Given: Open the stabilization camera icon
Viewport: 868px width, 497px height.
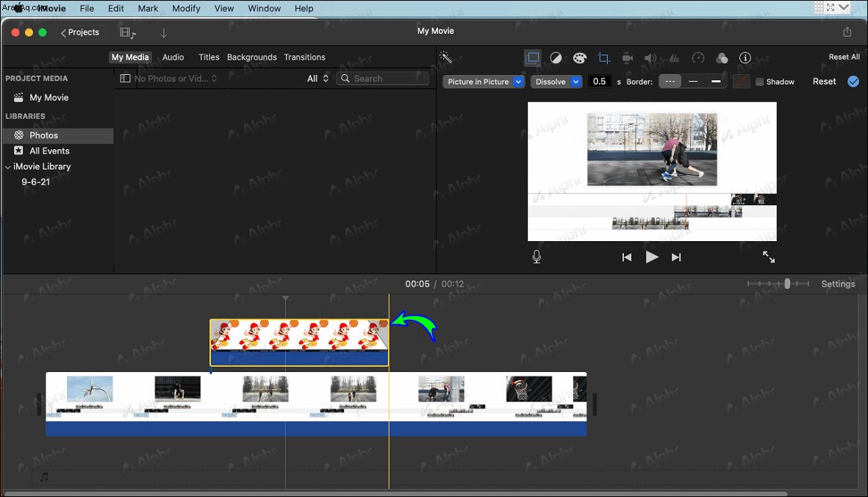Looking at the screenshot, I should pyautogui.click(x=627, y=57).
